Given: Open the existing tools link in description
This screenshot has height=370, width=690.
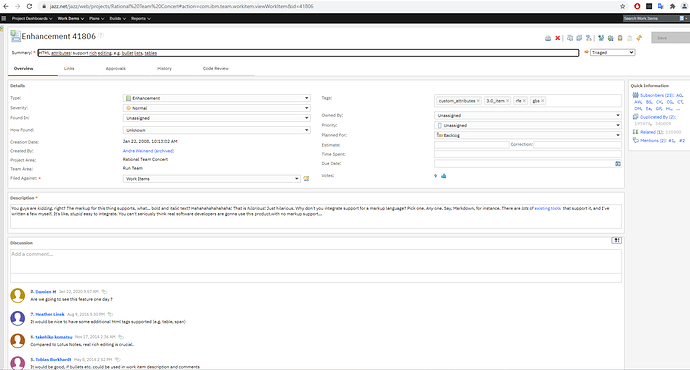Looking at the screenshot, I should (x=548, y=208).
